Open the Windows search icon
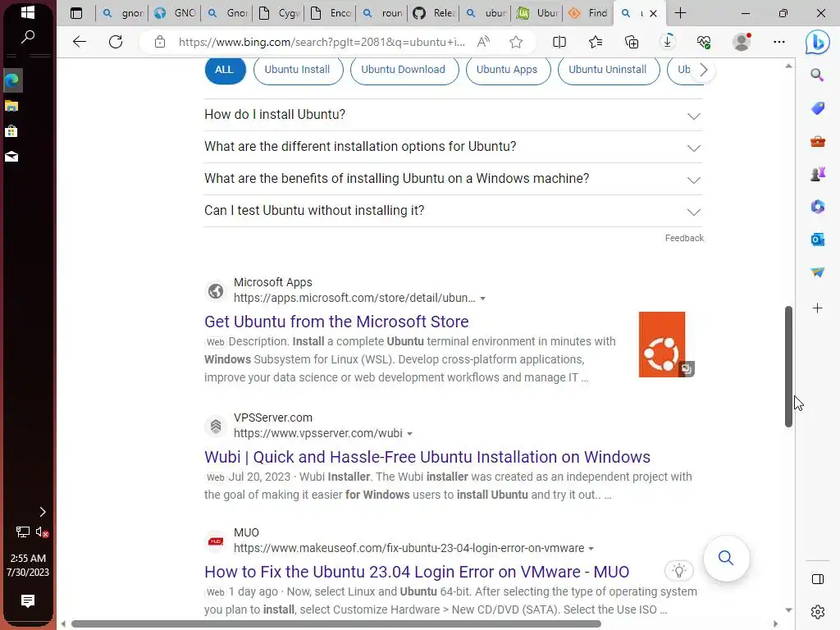Viewport: 840px width, 630px height. tap(27, 37)
